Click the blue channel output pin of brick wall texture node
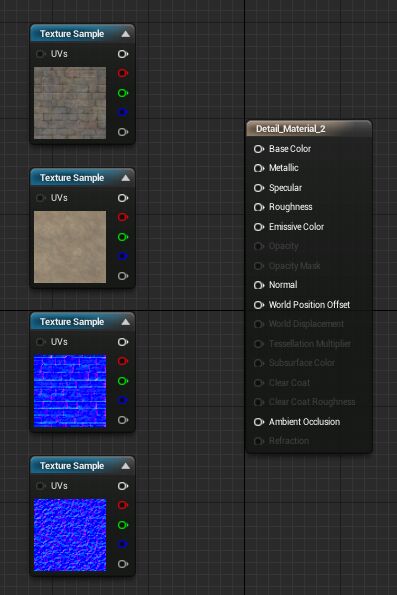This screenshot has width=397, height=595. click(x=123, y=112)
